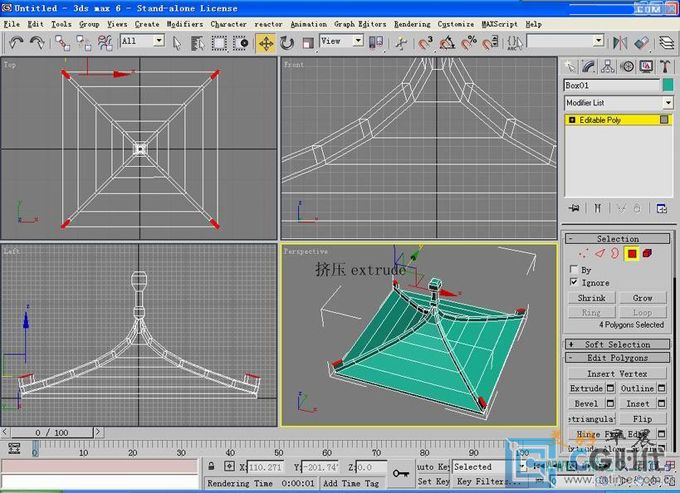
Task: Select the Border sub-object level icon
Action: click(615, 253)
